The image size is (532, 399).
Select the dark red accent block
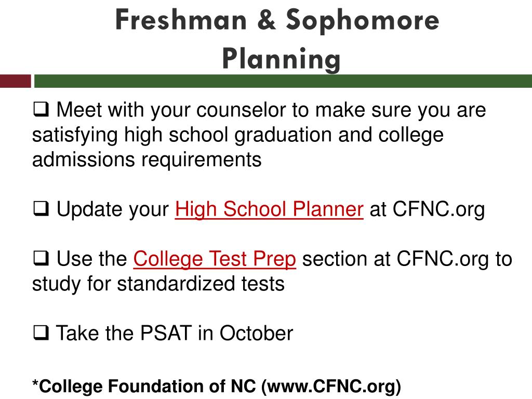(15, 81)
